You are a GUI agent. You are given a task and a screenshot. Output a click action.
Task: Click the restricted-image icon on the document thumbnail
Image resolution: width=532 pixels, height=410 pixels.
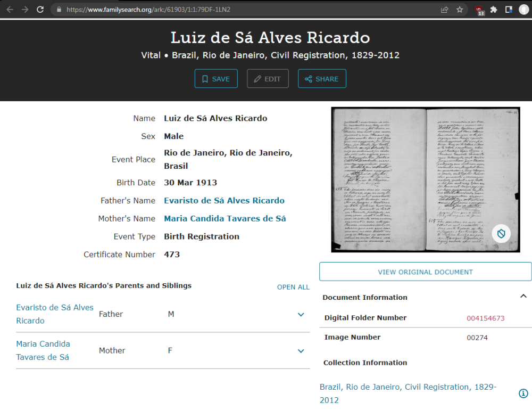point(501,233)
